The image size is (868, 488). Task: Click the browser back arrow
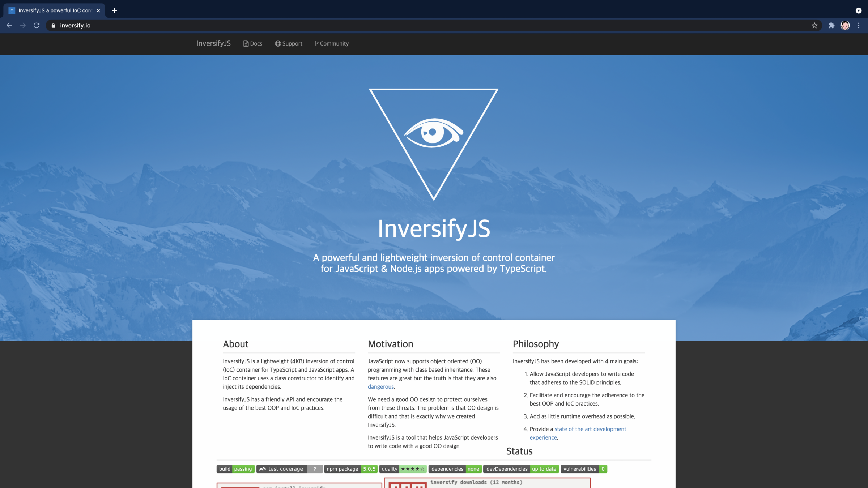9,25
